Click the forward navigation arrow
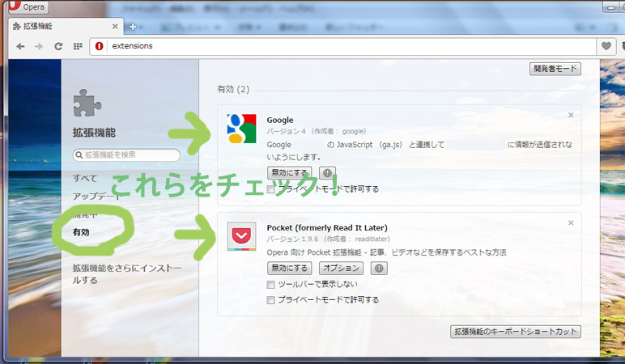Screen dimensions: 625x364 point(39,46)
